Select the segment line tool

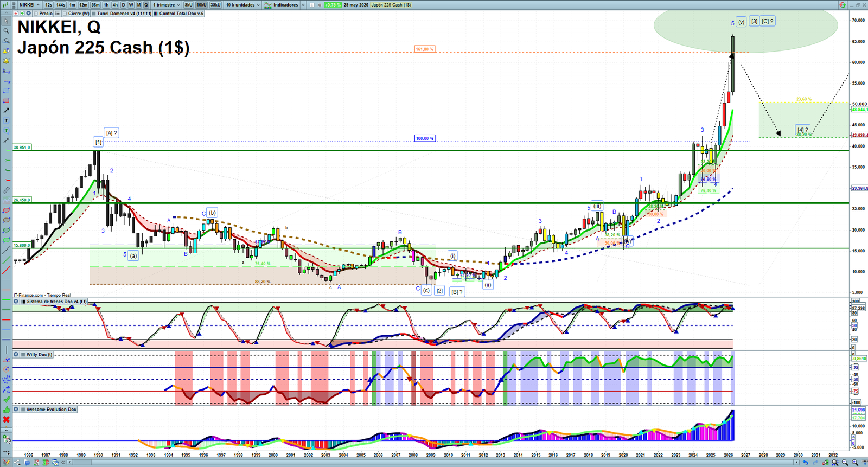tap(6, 140)
